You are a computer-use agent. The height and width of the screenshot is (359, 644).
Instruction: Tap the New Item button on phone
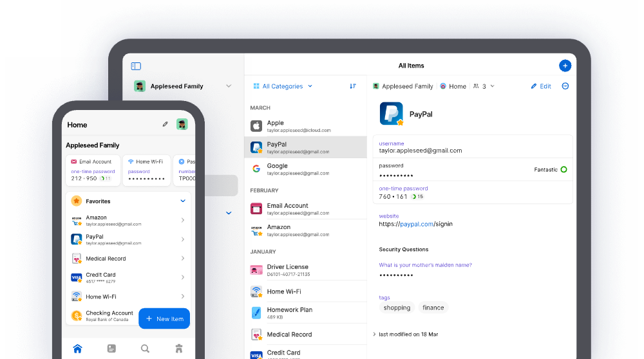point(164,318)
